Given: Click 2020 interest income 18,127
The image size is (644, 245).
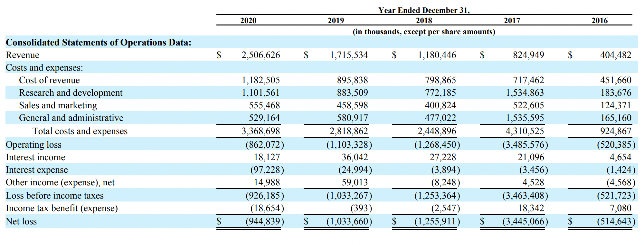Looking at the screenshot, I should (267, 157).
